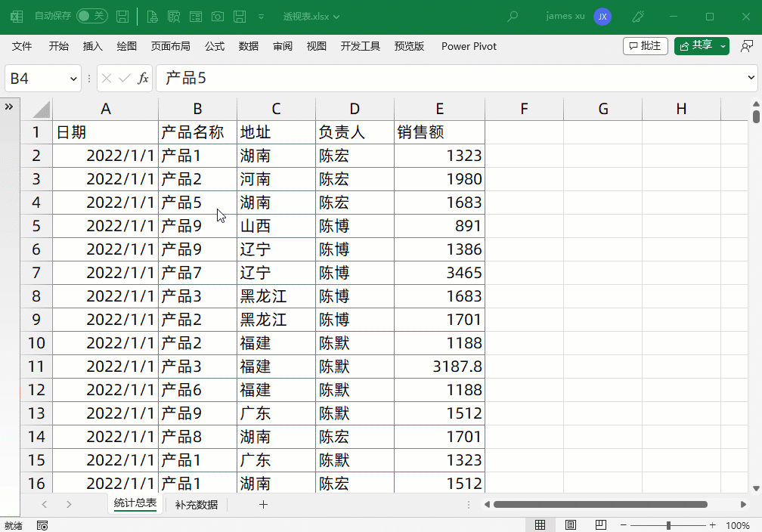
Task: Click the Select All corner triangle
Action: [x=42, y=110]
